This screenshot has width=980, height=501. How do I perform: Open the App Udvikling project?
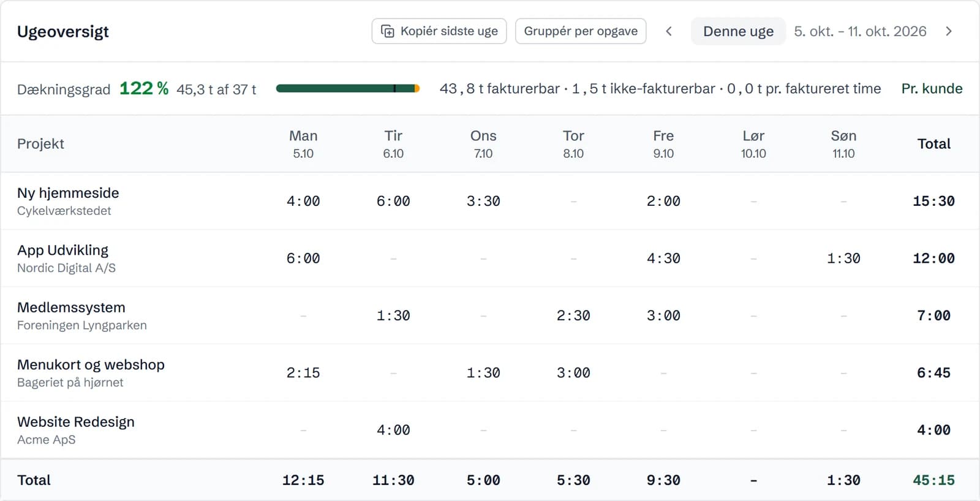pos(62,250)
